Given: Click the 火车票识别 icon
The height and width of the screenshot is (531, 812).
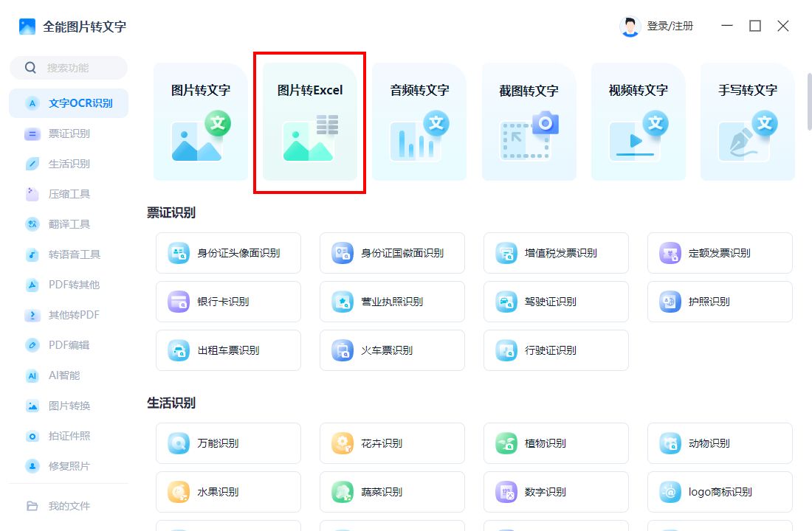Looking at the screenshot, I should point(343,350).
